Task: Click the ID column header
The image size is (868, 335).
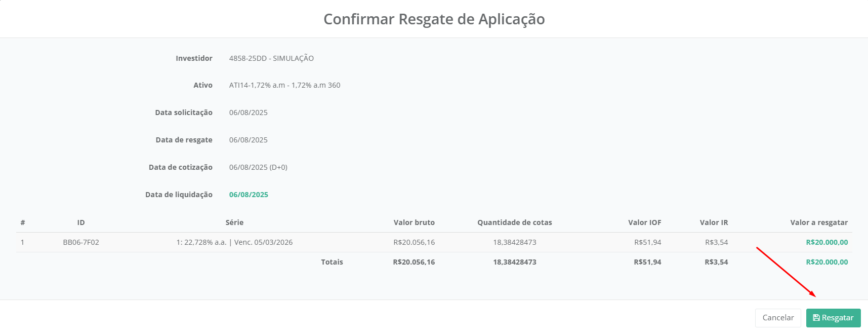Action: point(81,222)
